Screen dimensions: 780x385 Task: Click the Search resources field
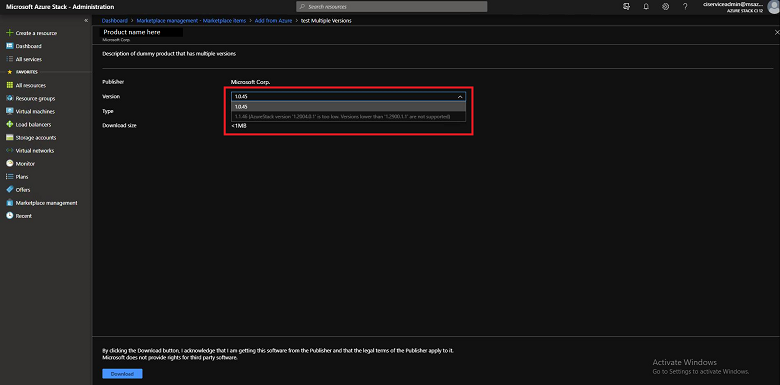coord(391,6)
